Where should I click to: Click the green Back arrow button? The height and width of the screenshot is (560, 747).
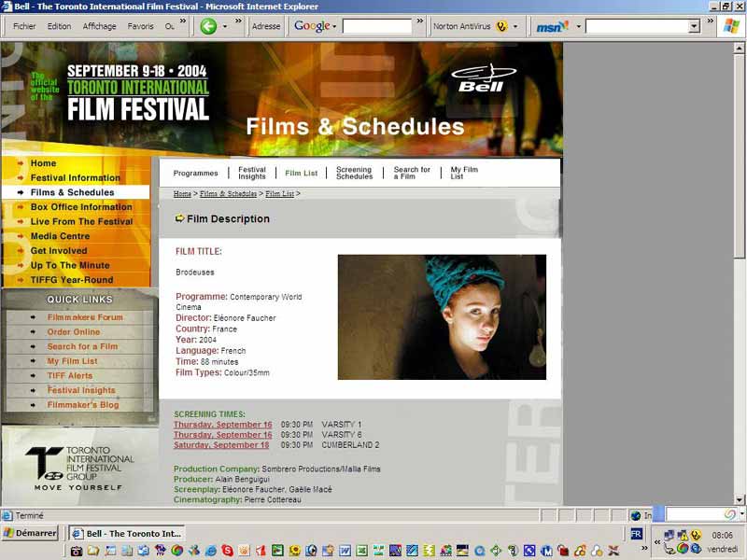[208, 26]
